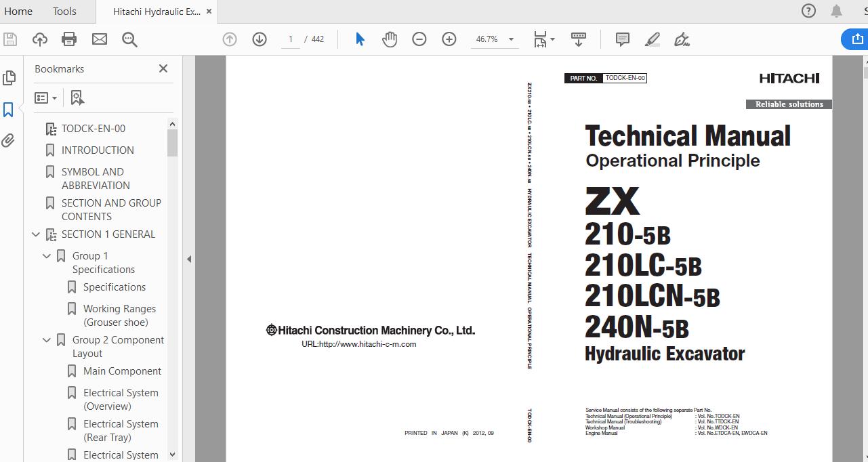Image resolution: width=868 pixels, height=462 pixels.
Task: Send file by email envelope icon
Action: click(x=100, y=39)
